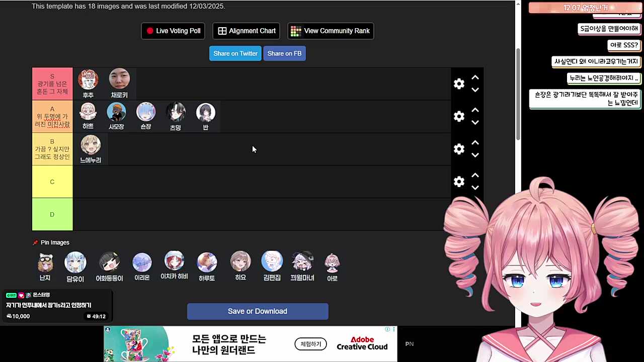Click the Adobe Creative Cloud logo in the ad
The width and height of the screenshot is (644, 362).
click(x=362, y=343)
